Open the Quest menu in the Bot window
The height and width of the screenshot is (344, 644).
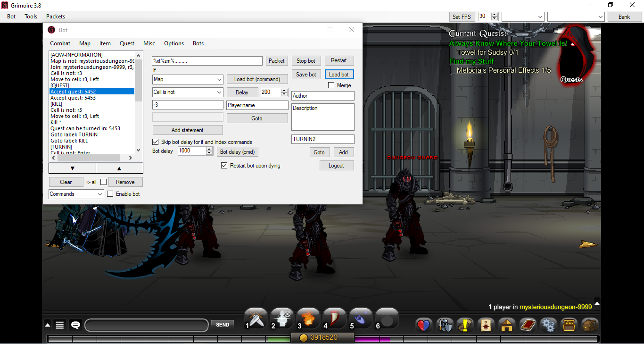[x=127, y=43]
